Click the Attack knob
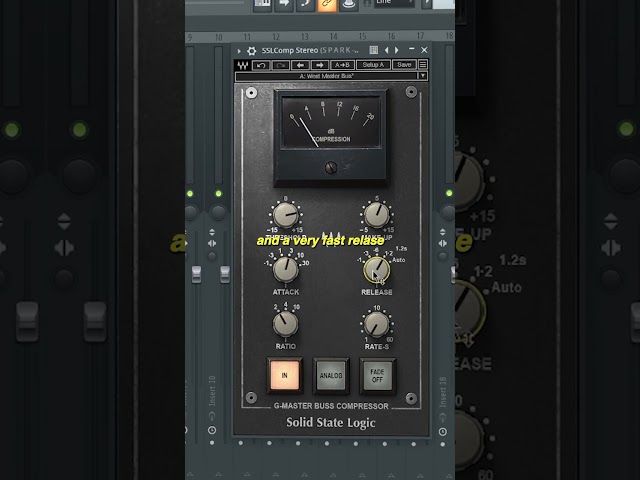This screenshot has width=640, height=480. [285, 270]
